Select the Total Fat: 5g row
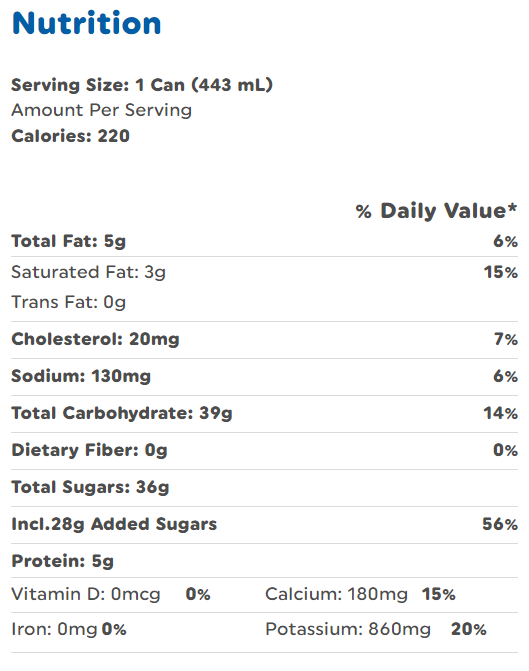 pos(264,241)
